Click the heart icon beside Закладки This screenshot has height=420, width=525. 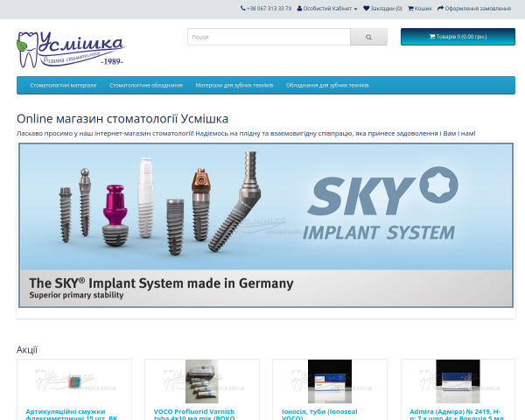tap(367, 9)
